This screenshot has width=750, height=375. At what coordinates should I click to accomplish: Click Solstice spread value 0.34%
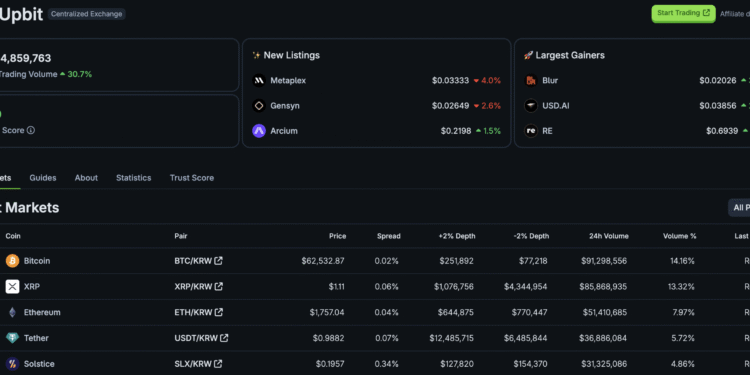pos(386,364)
